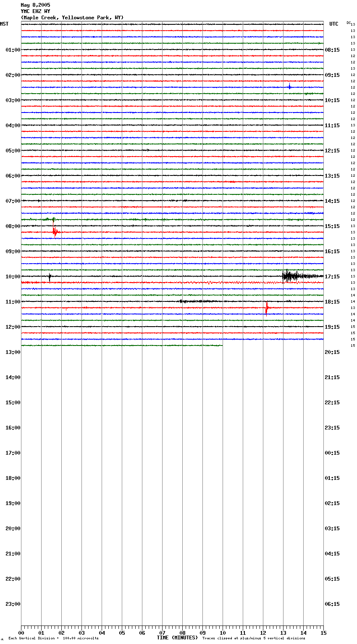Click the '23:00' MST hour label
The height and width of the screenshot is (644, 357).
click(13, 604)
